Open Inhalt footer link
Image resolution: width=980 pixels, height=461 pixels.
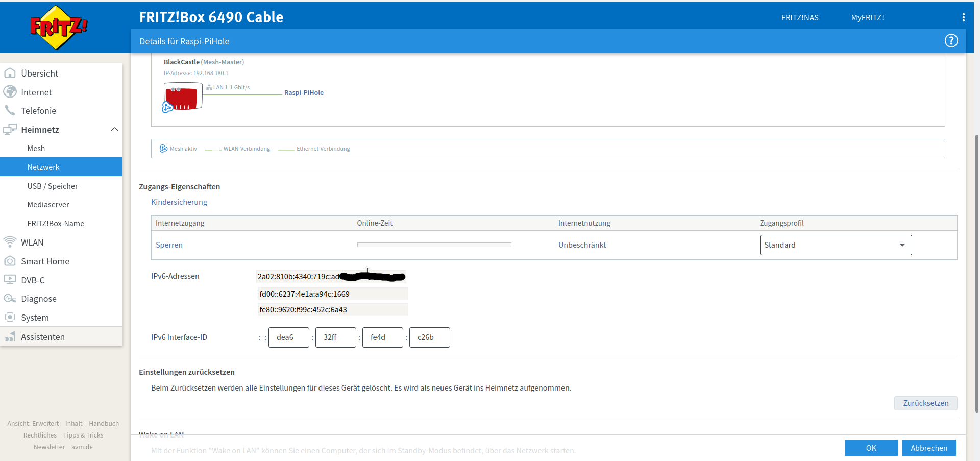pyautogui.click(x=73, y=423)
